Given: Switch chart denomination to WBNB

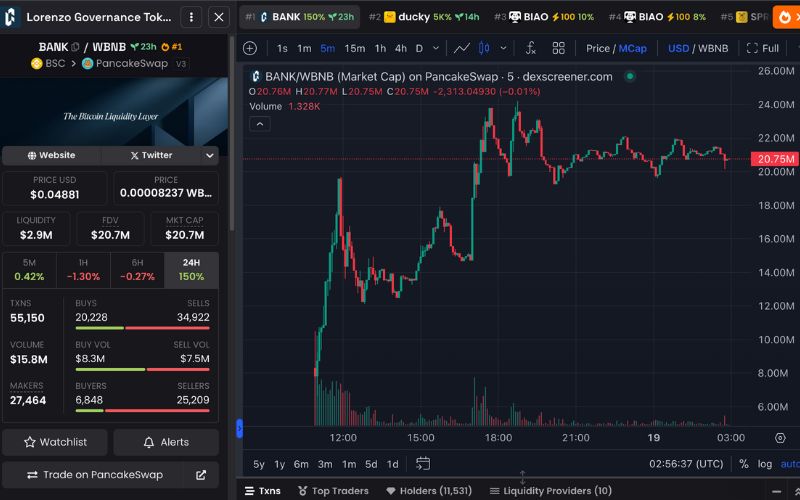Looking at the screenshot, I should (x=713, y=48).
